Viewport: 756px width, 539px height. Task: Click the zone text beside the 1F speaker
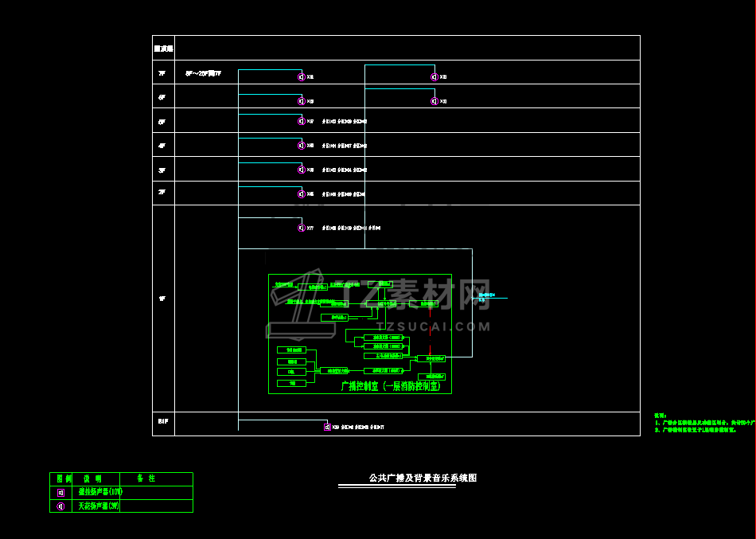352,228
